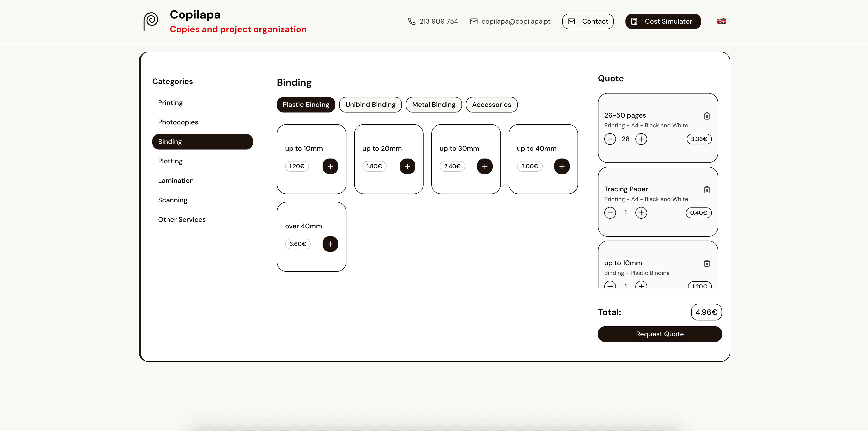Add over 40mm binding to quote
Image resolution: width=868 pixels, height=431 pixels.
(x=330, y=244)
